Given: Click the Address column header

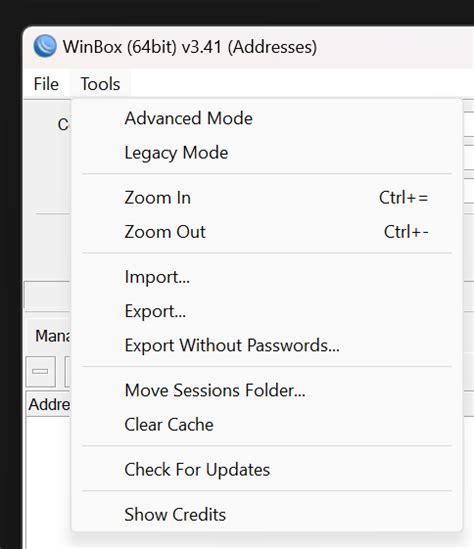Looking at the screenshot, I should point(49,405).
